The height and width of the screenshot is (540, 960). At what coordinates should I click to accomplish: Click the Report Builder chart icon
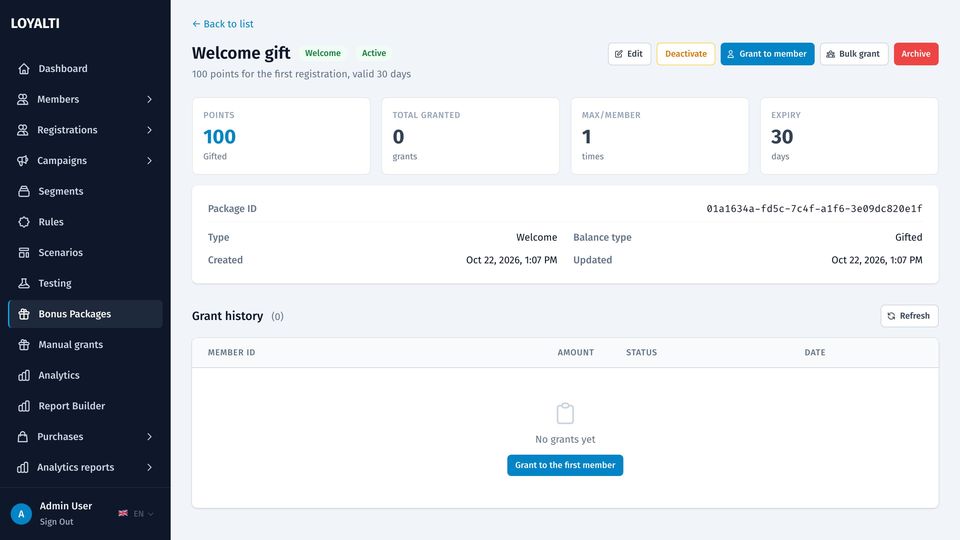coord(24,406)
